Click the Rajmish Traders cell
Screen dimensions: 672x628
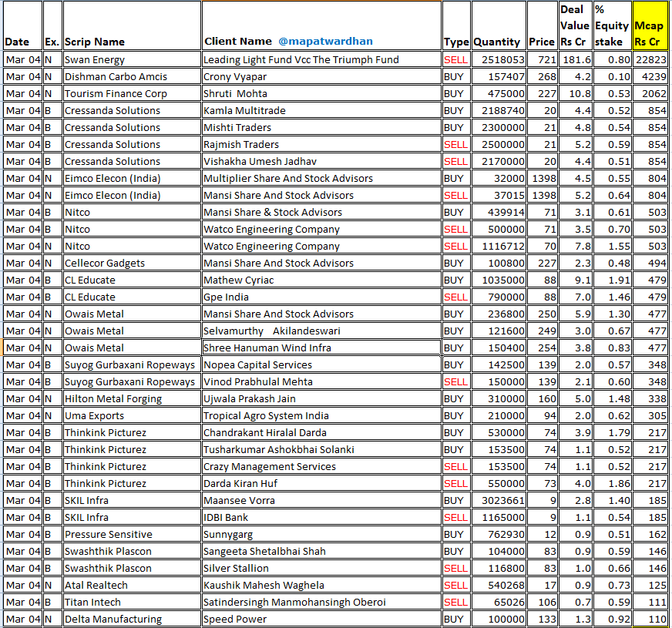321,144
